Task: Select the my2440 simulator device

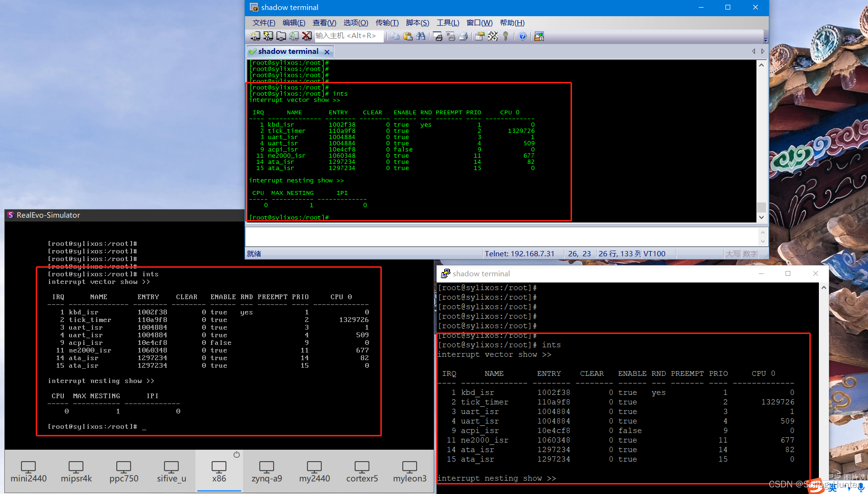Action: coord(315,471)
